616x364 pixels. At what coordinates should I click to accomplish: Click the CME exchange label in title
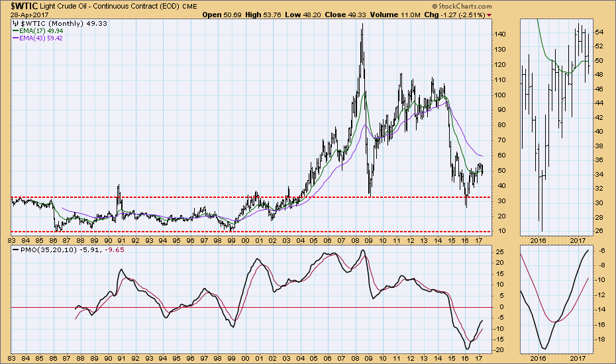pyautogui.click(x=189, y=5)
